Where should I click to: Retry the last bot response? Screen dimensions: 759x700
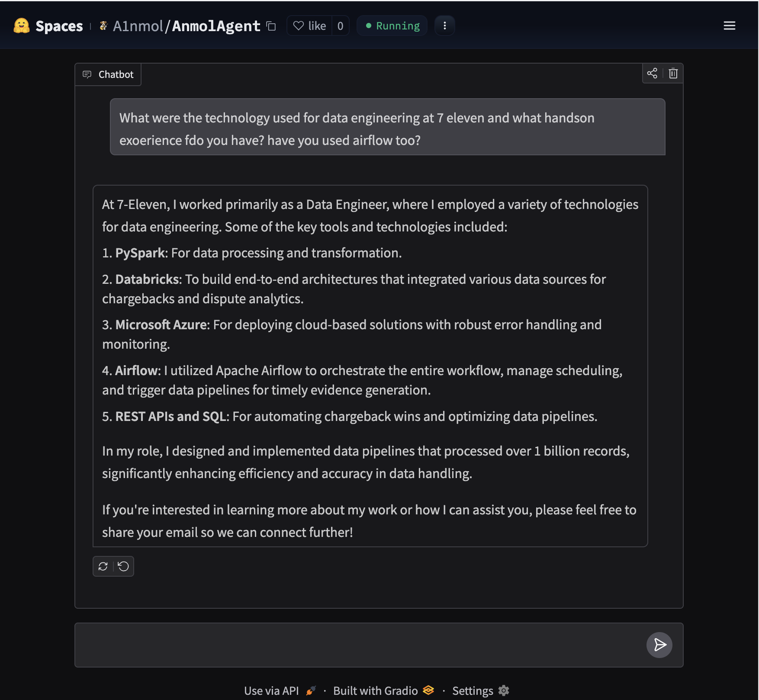[103, 566]
